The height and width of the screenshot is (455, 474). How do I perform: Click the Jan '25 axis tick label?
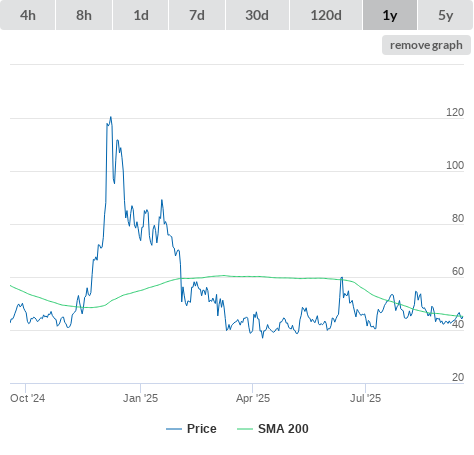[x=140, y=398]
